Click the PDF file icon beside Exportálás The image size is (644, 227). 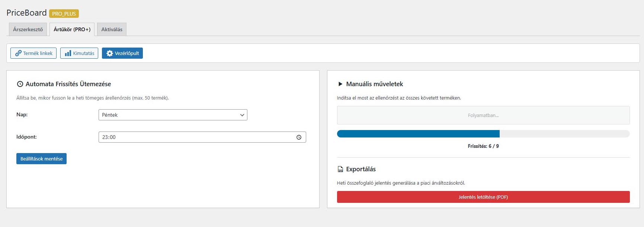click(340, 169)
